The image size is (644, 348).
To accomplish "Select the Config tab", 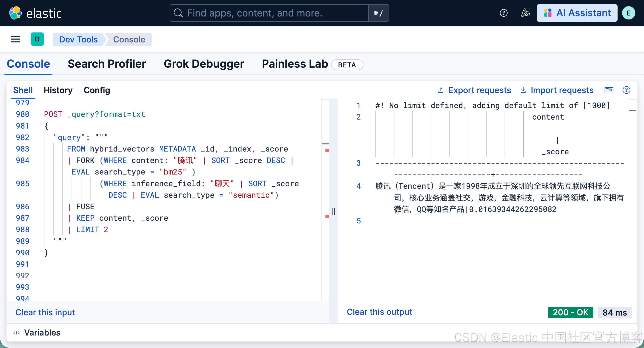I will tap(97, 90).
